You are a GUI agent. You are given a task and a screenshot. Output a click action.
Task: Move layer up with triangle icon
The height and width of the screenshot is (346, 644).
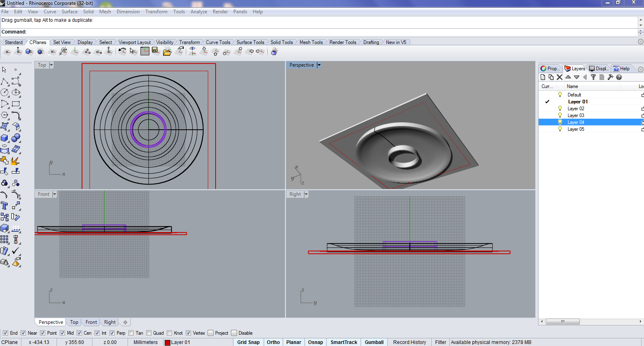tap(568, 77)
